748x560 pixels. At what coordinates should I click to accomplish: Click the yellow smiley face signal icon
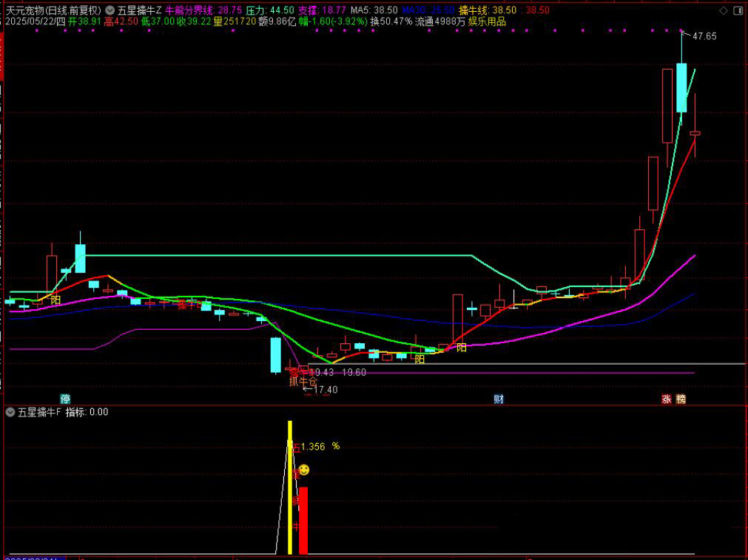pos(304,470)
